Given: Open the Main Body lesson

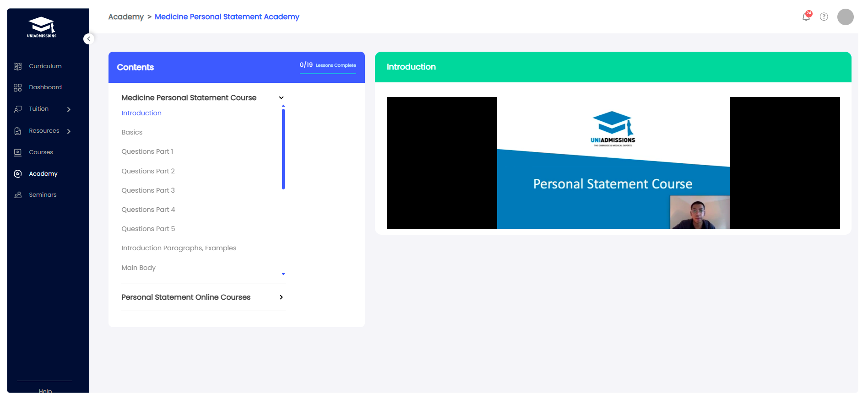Looking at the screenshot, I should pyautogui.click(x=138, y=268).
